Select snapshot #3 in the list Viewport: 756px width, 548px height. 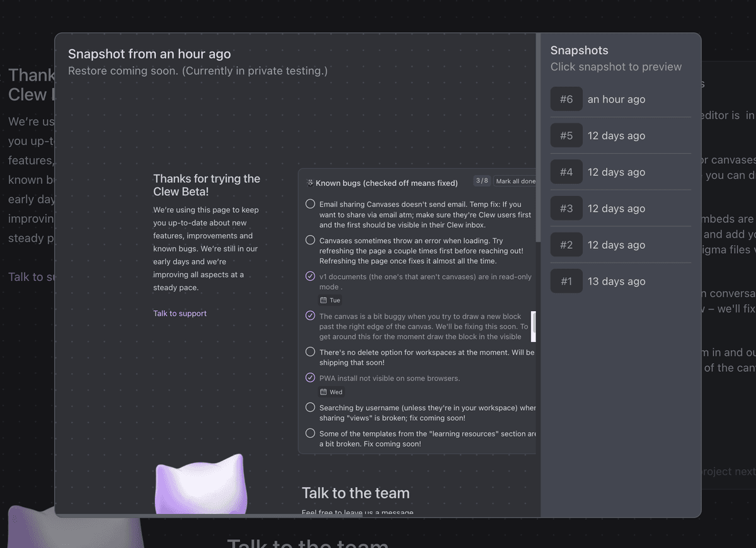621,208
